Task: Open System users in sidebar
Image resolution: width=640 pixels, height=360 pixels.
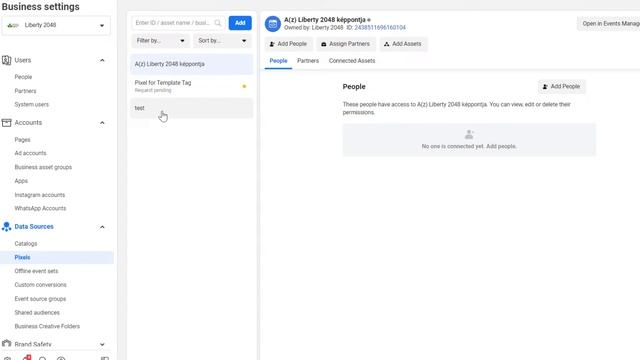Action: coord(31,104)
